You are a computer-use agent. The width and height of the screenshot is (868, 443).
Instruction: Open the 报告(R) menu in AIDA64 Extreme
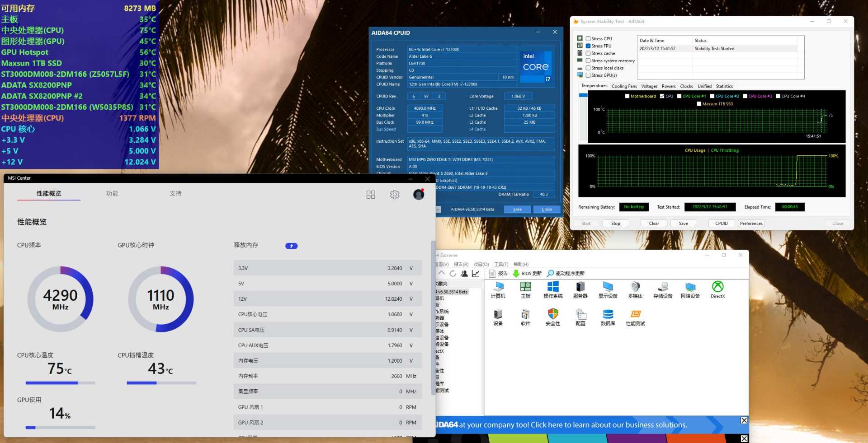pos(461,265)
